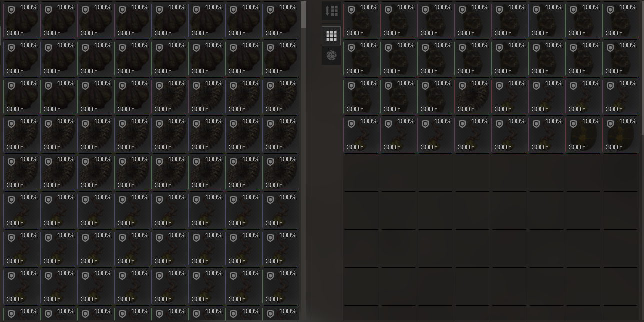Select the first item tile in right panel

tap(362, 21)
